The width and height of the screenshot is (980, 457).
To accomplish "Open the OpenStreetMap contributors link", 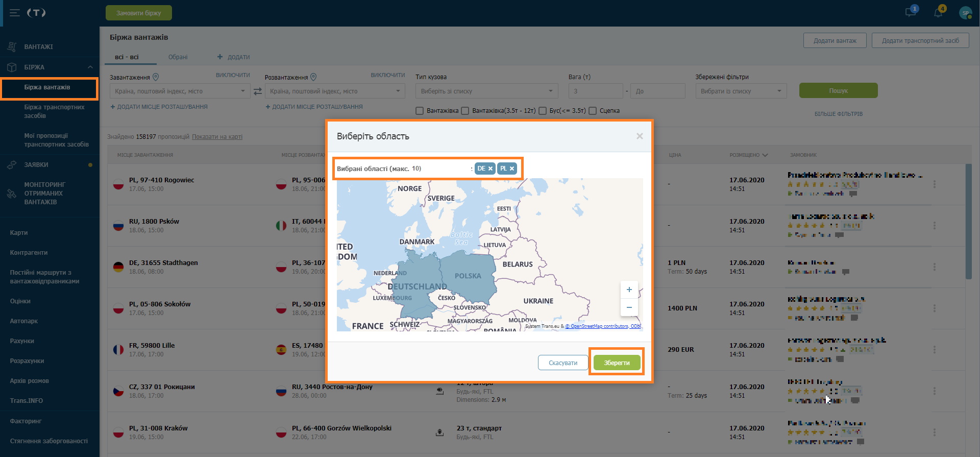I will tap(603, 326).
